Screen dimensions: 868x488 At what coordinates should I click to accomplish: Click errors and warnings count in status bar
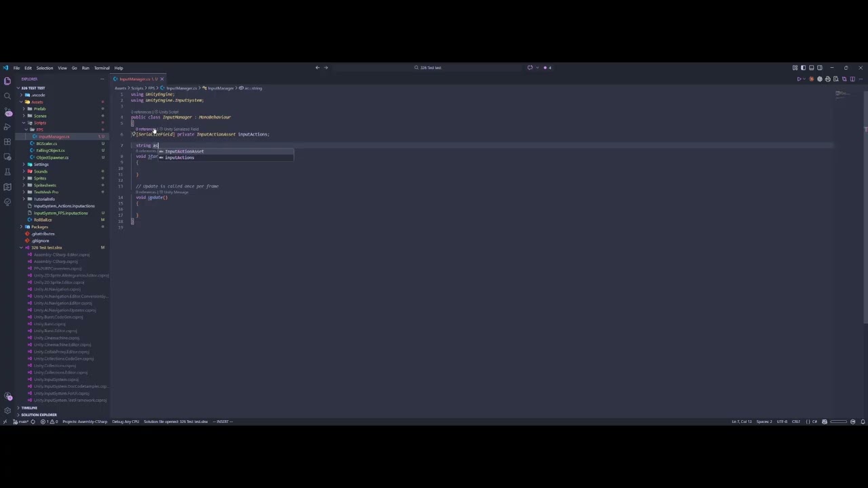(50, 422)
